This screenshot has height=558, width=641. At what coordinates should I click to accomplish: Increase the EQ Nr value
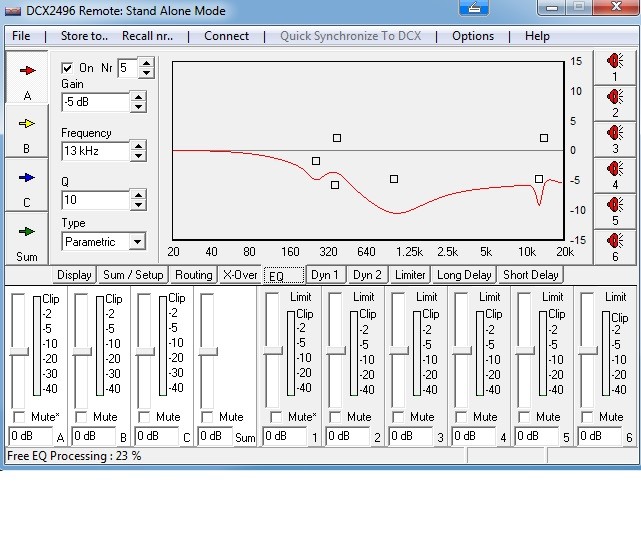[x=146, y=63]
